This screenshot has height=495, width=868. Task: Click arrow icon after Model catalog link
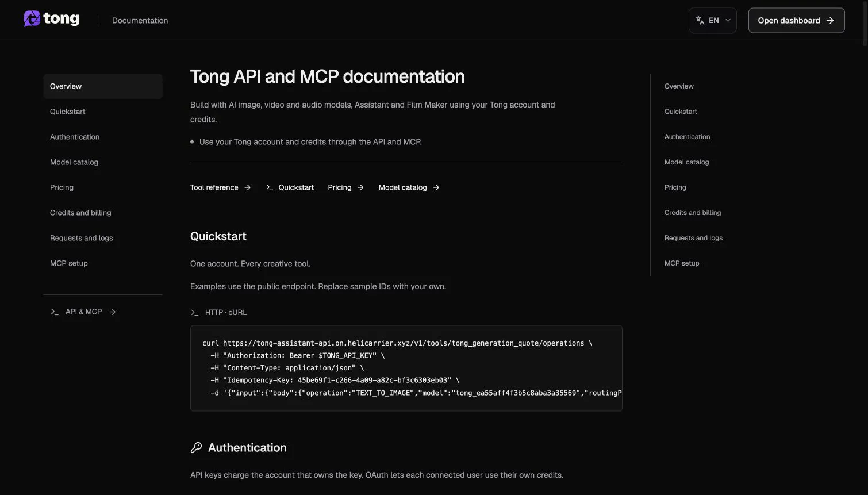click(436, 187)
